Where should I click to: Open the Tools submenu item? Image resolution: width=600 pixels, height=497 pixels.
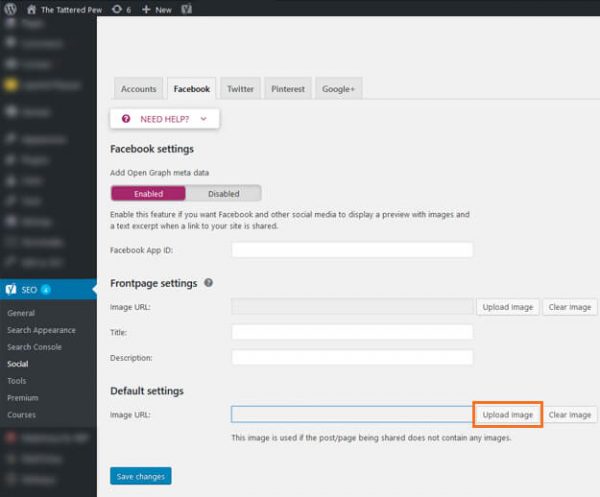coord(17,381)
